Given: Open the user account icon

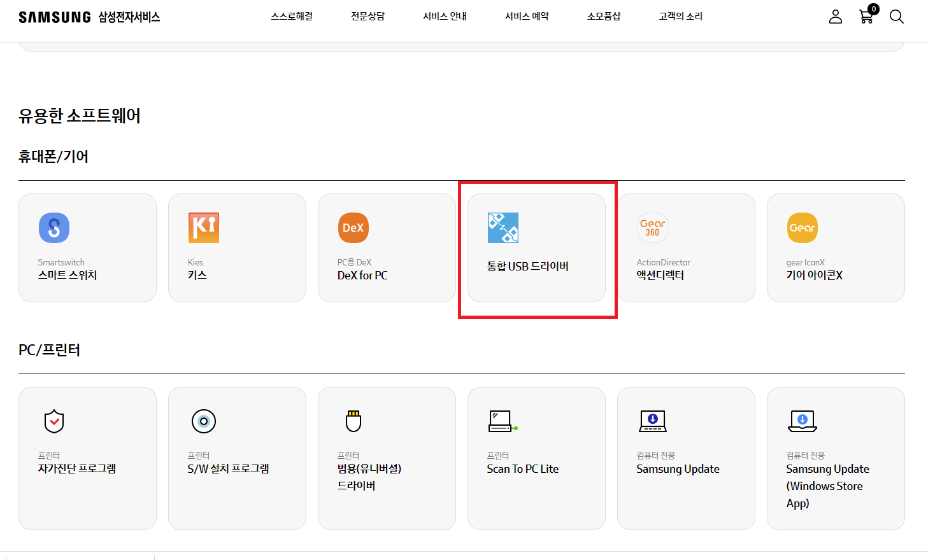Looking at the screenshot, I should (836, 17).
